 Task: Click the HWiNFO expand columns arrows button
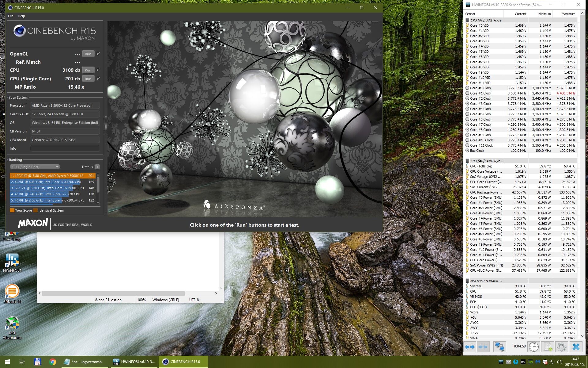coord(469,347)
